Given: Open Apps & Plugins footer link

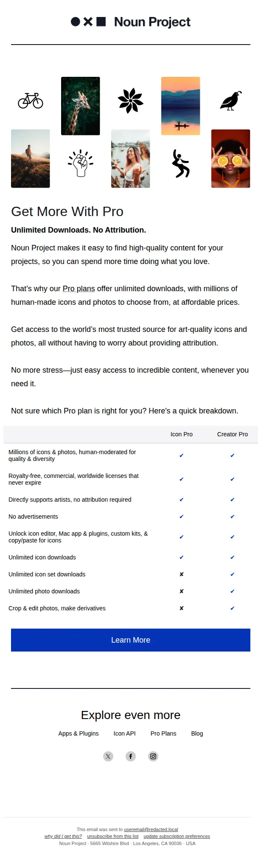Looking at the screenshot, I should pos(79,733).
